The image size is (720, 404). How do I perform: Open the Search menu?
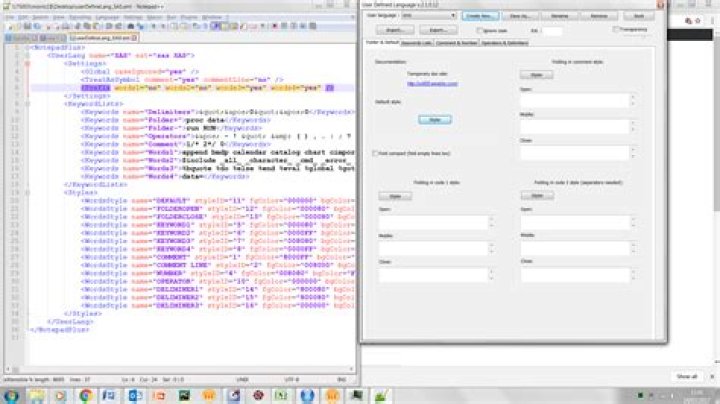pos(40,17)
